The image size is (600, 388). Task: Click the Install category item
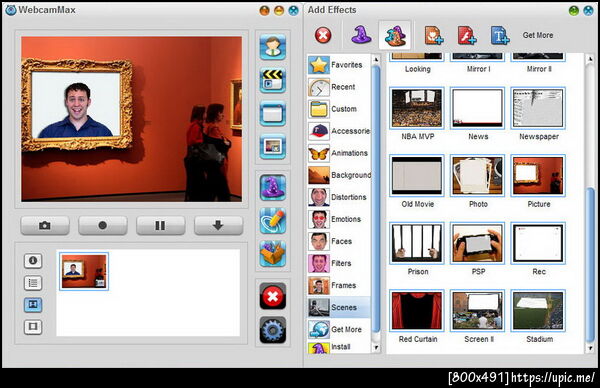pyautogui.click(x=339, y=347)
